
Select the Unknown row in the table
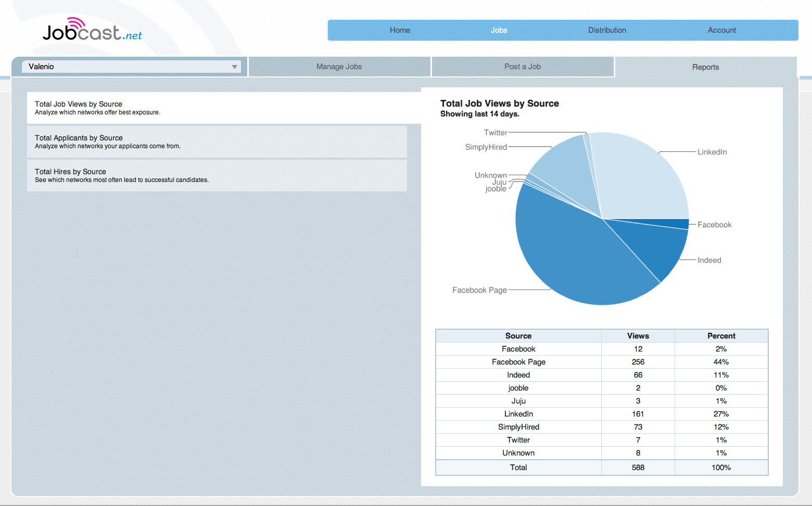pos(602,453)
